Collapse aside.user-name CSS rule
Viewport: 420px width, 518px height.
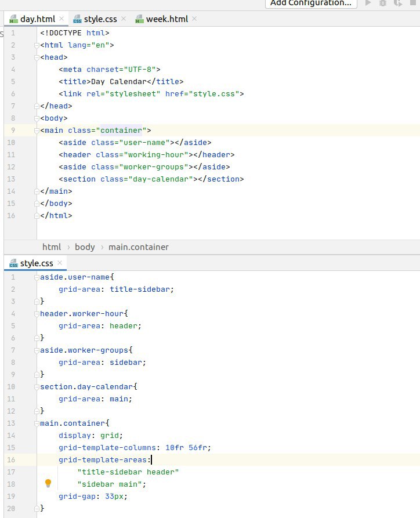tap(37, 277)
